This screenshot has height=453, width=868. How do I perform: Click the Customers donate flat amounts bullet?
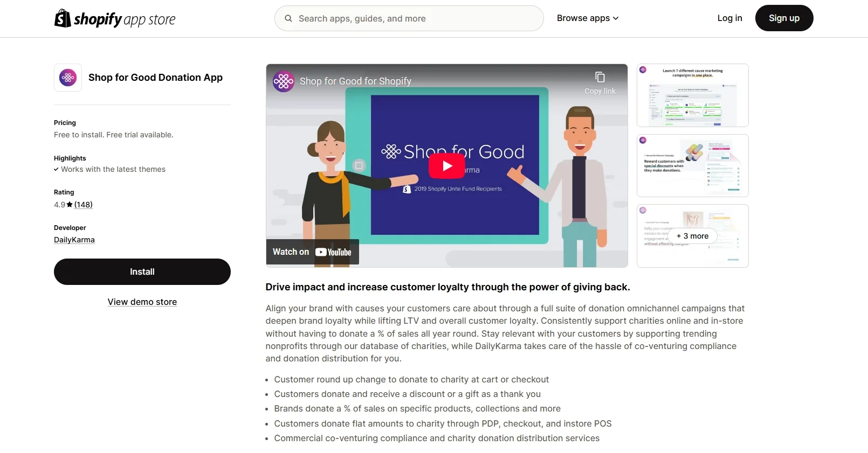[443, 424]
